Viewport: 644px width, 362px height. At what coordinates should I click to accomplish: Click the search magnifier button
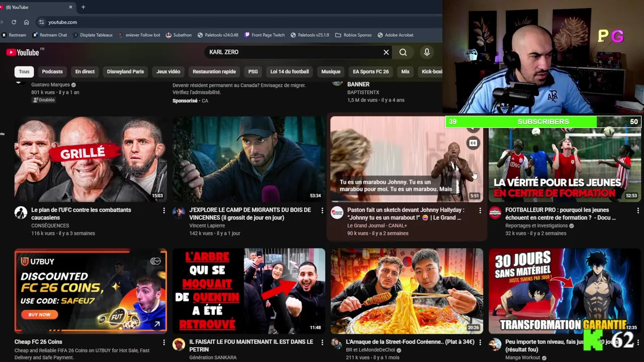click(403, 52)
